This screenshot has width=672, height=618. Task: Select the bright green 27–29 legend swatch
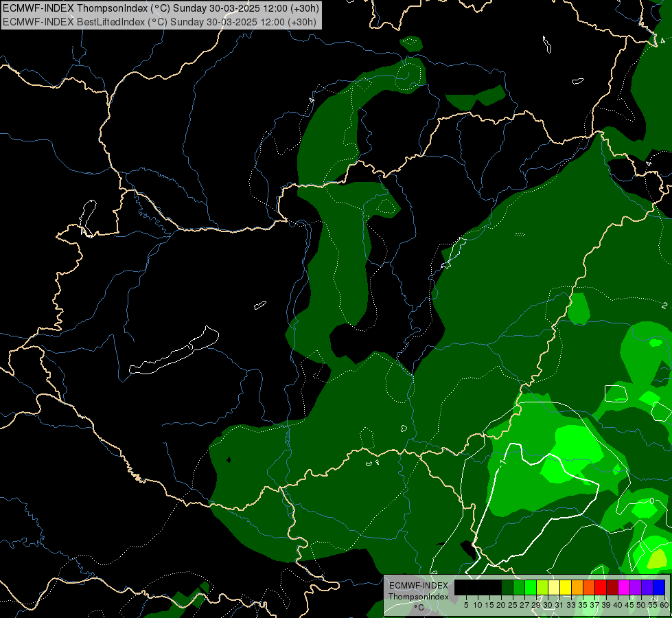(x=530, y=588)
